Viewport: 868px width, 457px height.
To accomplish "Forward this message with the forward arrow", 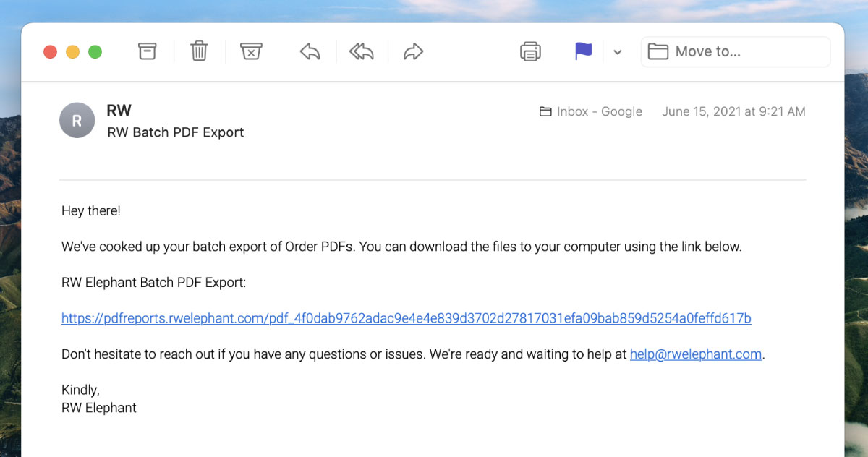I will click(413, 51).
